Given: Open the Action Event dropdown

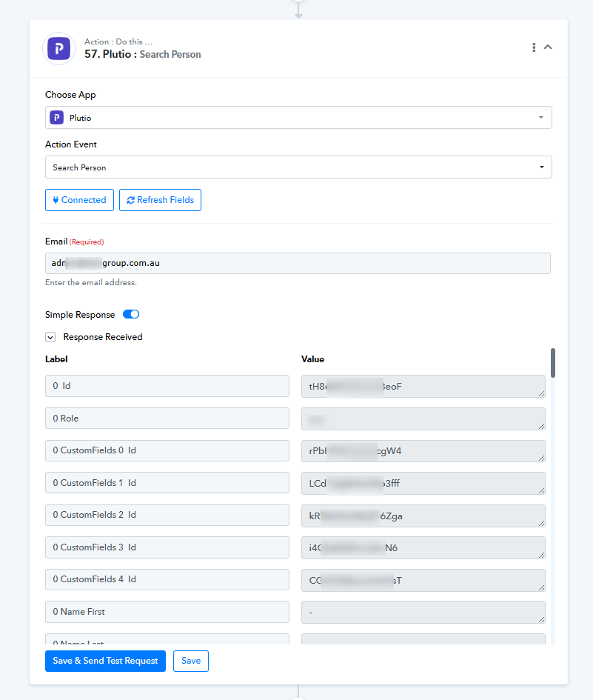Looking at the screenshot, I should pos(298,167).
